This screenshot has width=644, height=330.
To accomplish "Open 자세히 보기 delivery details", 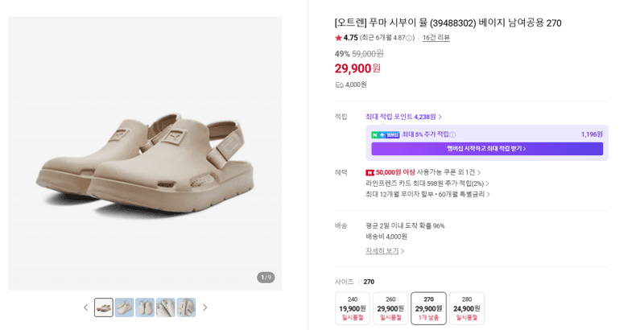I will pyautogui.click(x=385, y=251).
